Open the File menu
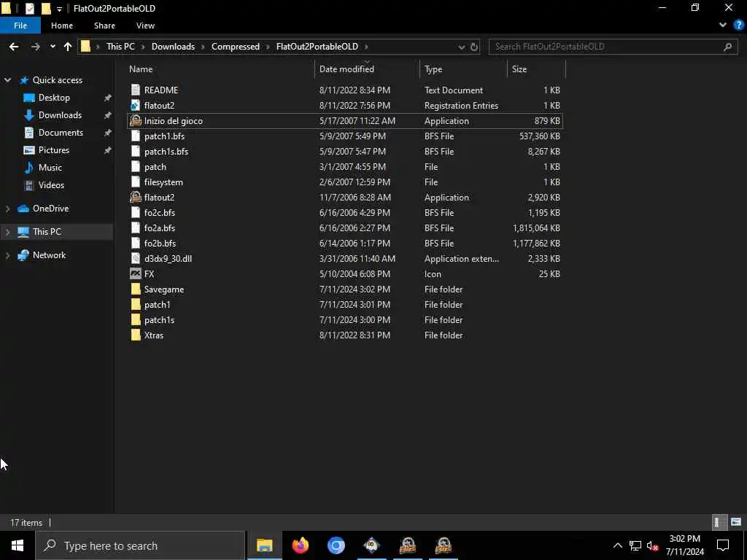This screenshot has width=747, height=560. click(x=20, y=26)
